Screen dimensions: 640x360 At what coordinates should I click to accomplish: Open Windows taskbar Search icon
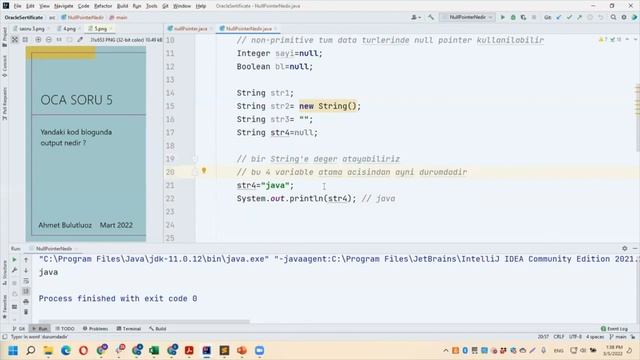(31, 351)
